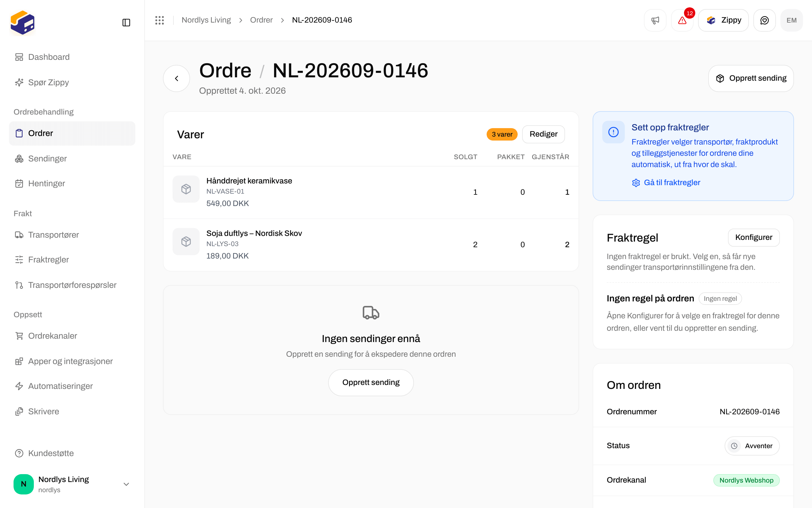812x508 pixels.
Task: Click Konfigurer in the Fraktregel card
Action: 754,238
